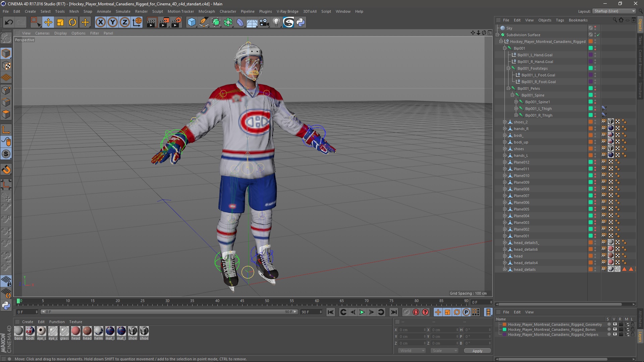
Task: Toggle Subdivision Surface enable checkmark
Action: click(x=598, y=35)
